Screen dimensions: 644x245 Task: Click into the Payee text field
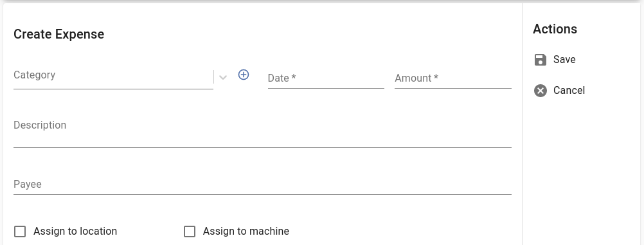[x=262, y=184]
